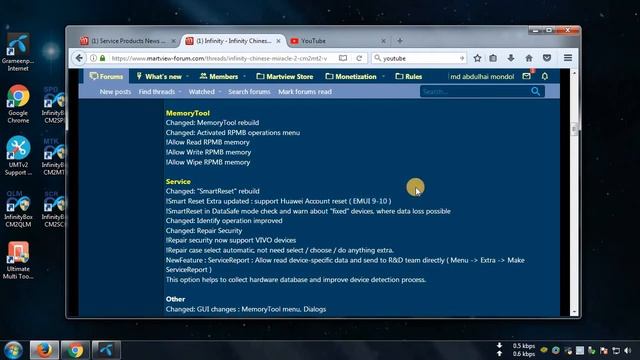Screen dimensions: 640x360
Task: Open md abdulhai mondol account link
Action: [x=482, y=76]
